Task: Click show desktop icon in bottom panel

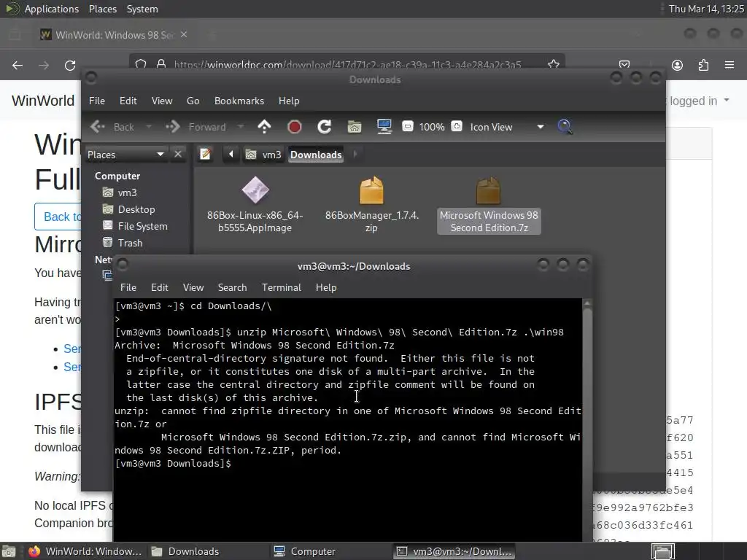Action: pyautogui.click(x=9, y=551)
